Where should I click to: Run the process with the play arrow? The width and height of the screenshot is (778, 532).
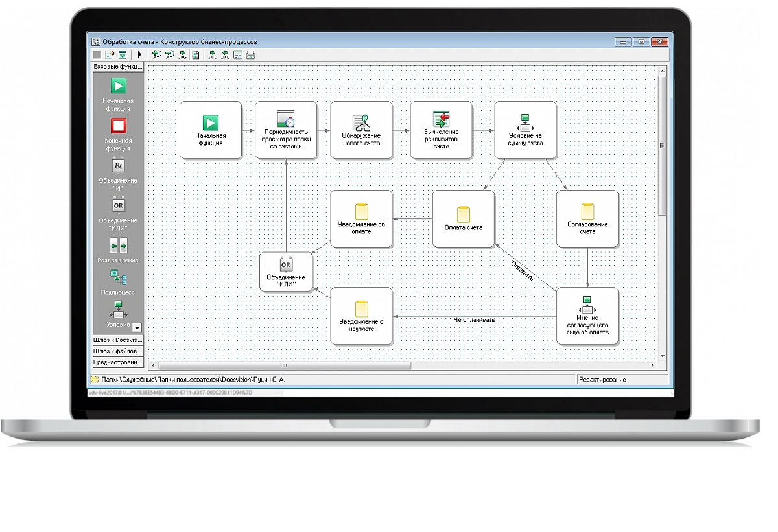pos(139,55)
